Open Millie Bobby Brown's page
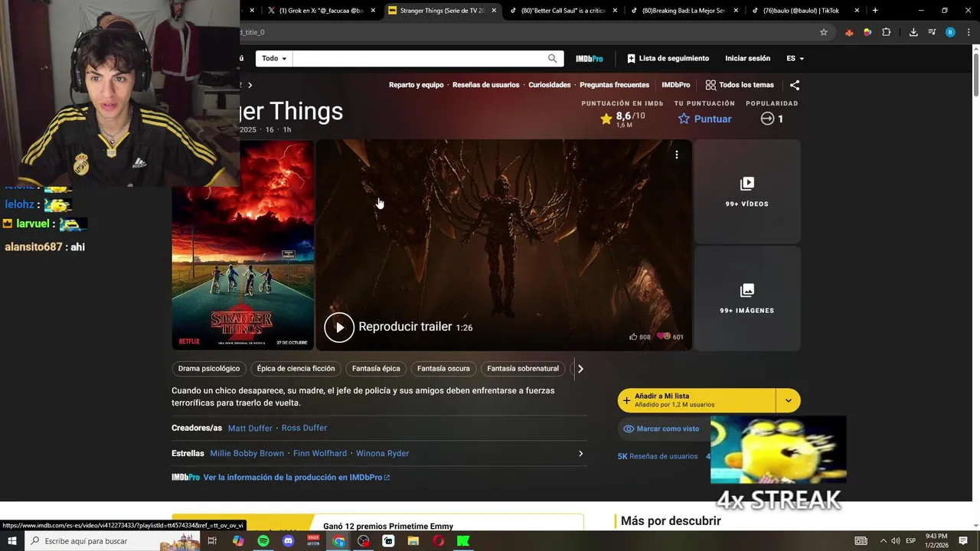Image resolution: width=980 pixels, height=551 pixels. point(247,454)
